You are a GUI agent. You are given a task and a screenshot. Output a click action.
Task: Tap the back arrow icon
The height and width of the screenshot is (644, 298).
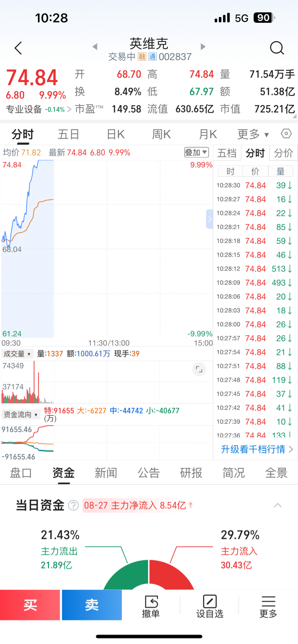pos(18,48)
